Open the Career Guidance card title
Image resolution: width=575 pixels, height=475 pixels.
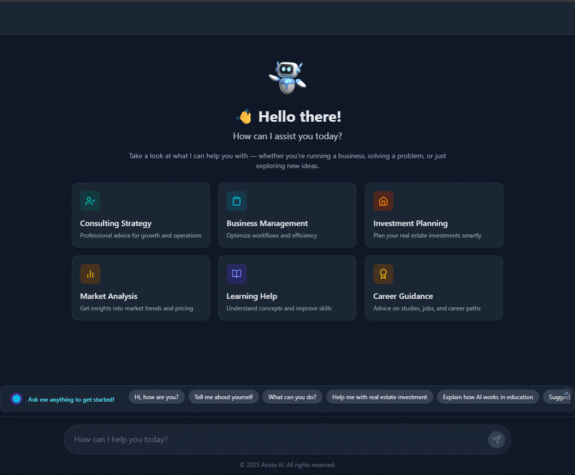coord(403,296)
